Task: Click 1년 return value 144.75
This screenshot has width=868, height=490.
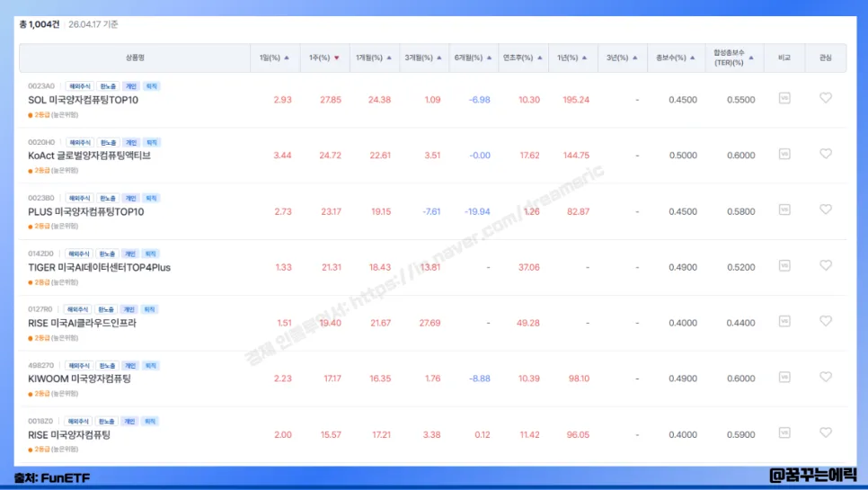Action: pyautogui.click(x=576, y=155)
